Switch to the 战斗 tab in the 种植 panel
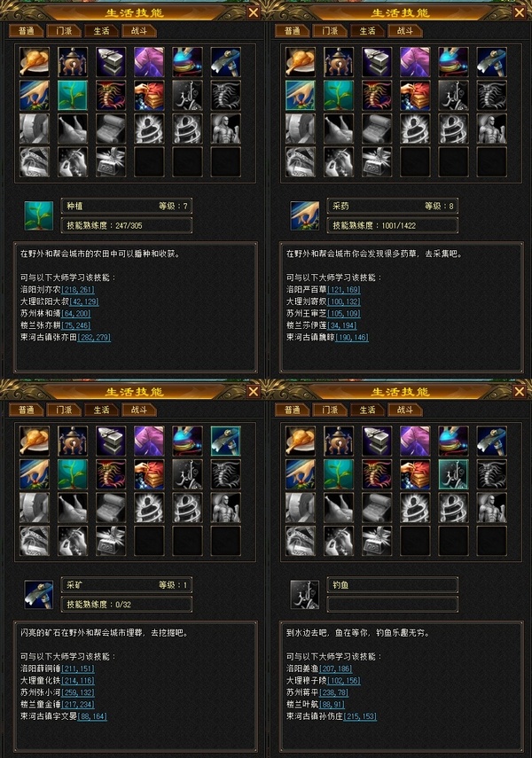 tap(139, 31)
